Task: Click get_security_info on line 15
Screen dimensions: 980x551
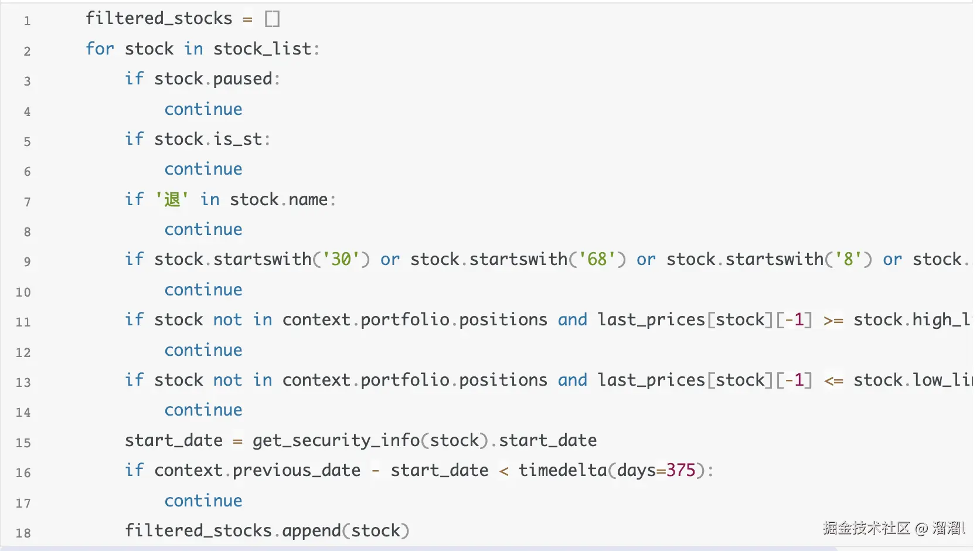Action: point(336,440)
